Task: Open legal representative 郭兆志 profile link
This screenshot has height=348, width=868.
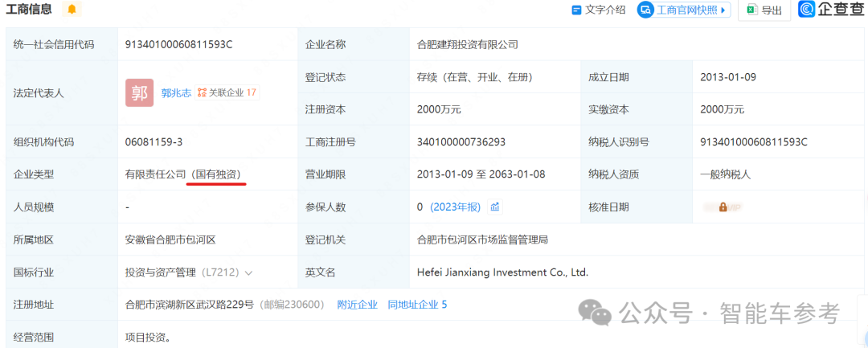Action: (176, 93)
